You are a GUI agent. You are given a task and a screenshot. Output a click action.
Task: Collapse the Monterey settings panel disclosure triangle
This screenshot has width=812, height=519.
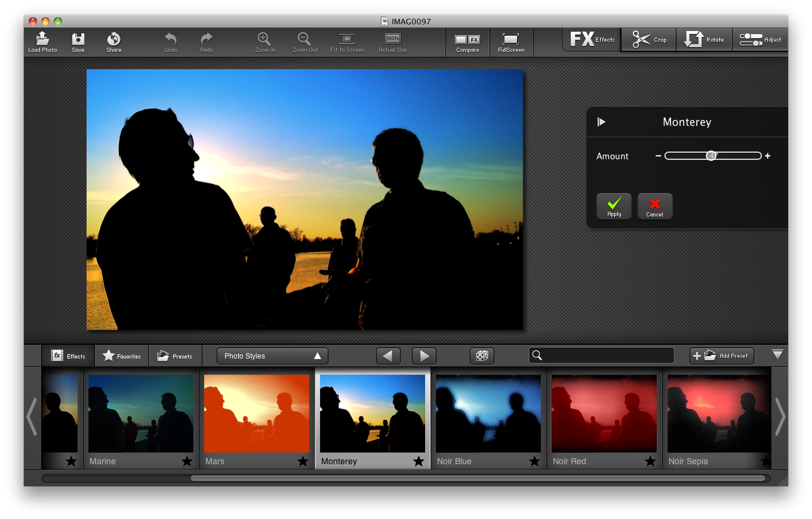pos(602,122)
